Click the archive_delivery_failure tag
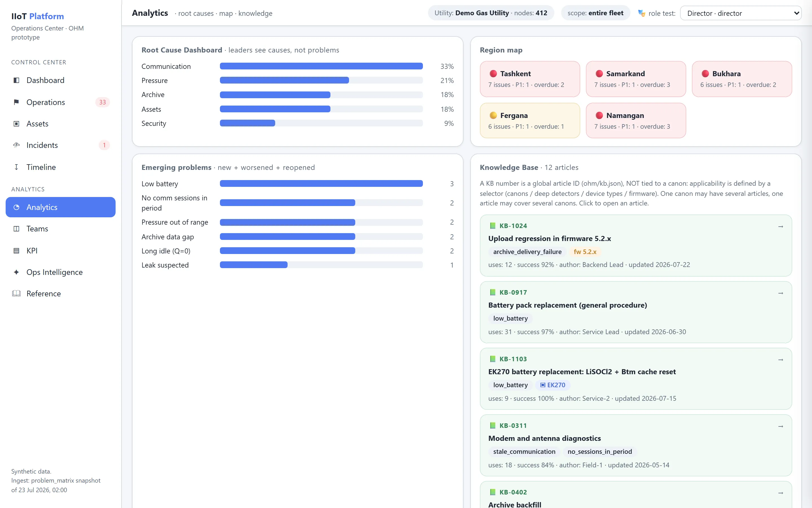The width and height of the screenshot is (812, 508). click(x=527, y=252)
